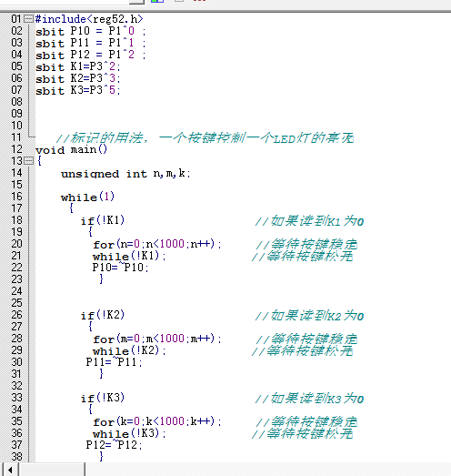The image size is (451, 476).
Task: Click the 'sbit P11 = P1^1' declaration
Action: (90, 43)
